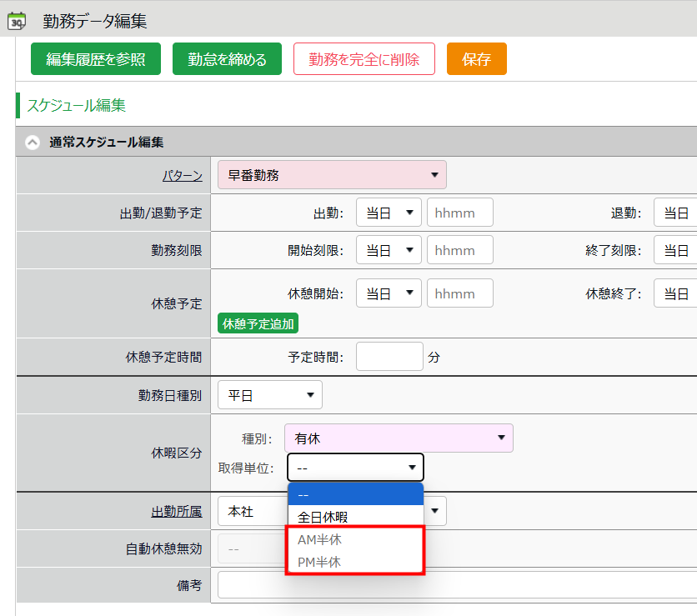Open the 出勤所属 link
This screenshot has width=697, height=616.
coord(177,512)
